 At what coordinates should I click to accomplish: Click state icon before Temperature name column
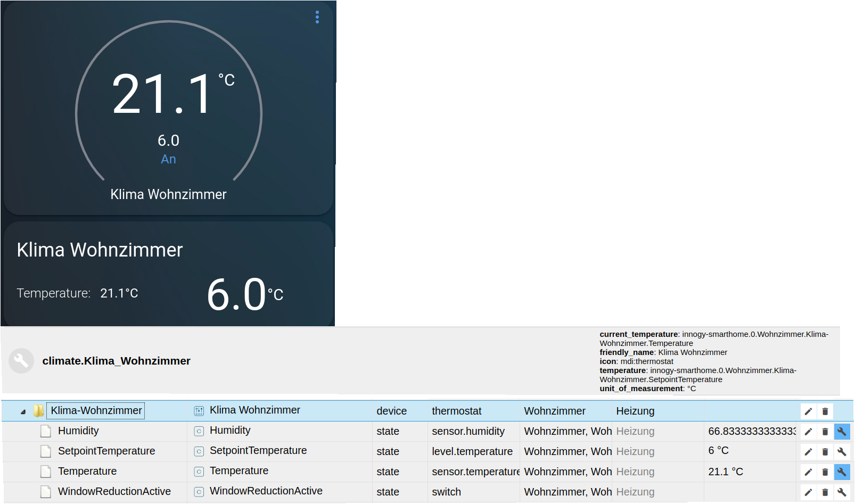(x=199, y=472)
